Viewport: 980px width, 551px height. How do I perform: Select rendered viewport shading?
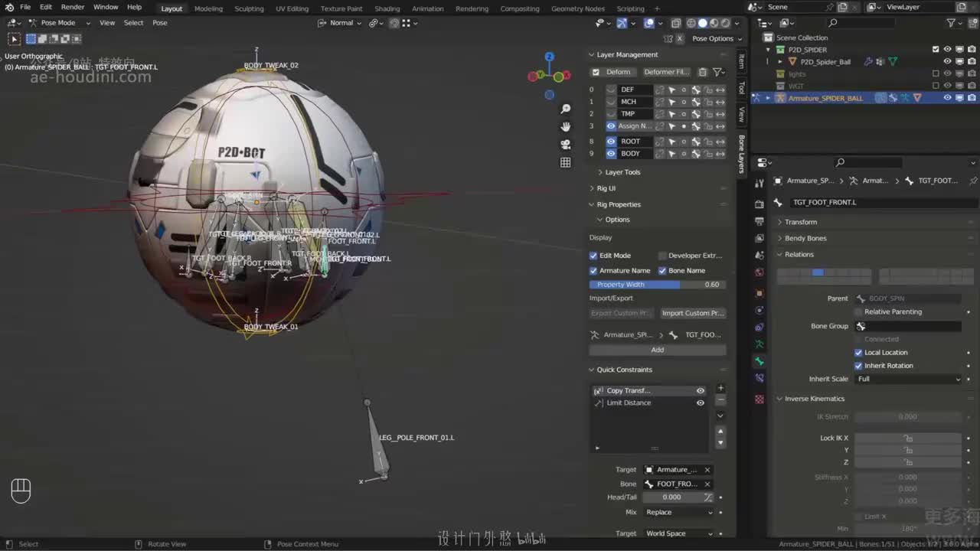coord(726,23)
